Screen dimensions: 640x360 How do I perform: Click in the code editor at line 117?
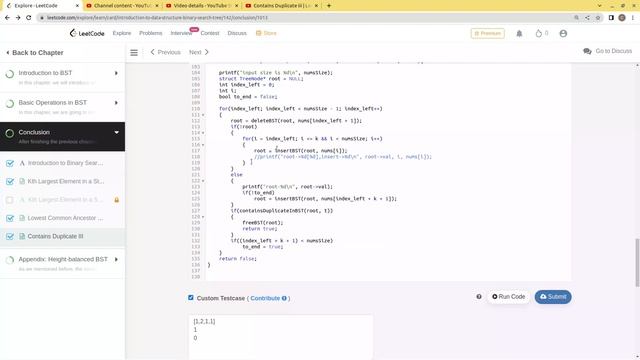tap(300, 151)
